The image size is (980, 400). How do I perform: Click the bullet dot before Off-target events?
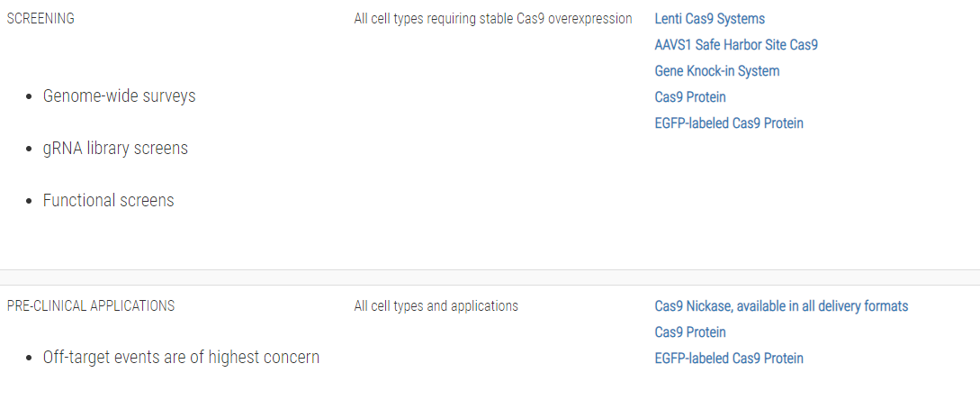(30, 359)
